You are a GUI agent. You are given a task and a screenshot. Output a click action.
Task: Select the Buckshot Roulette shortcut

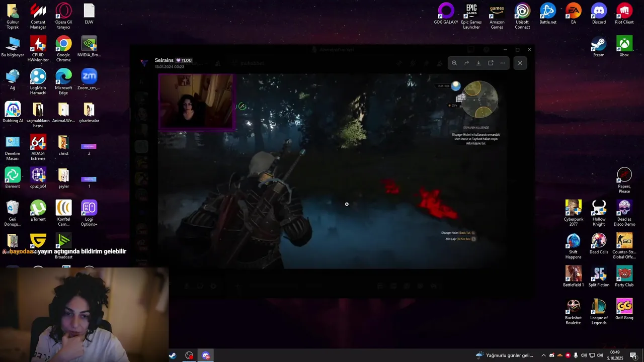click(x=573, y=312)
